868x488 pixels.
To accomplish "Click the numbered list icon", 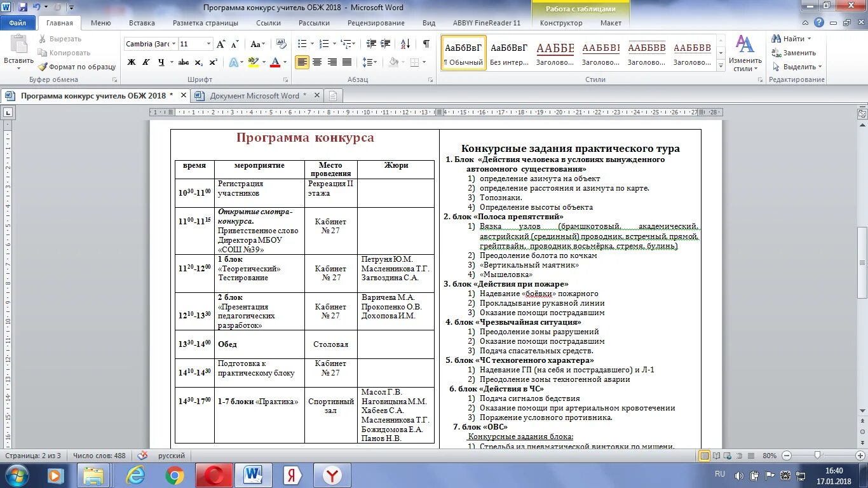I will (x=324, y=44).
